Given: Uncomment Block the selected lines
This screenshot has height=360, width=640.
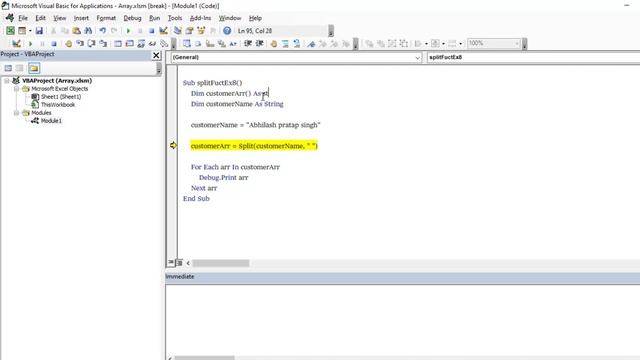Looking at the screenshot, I should click(297, 43).
